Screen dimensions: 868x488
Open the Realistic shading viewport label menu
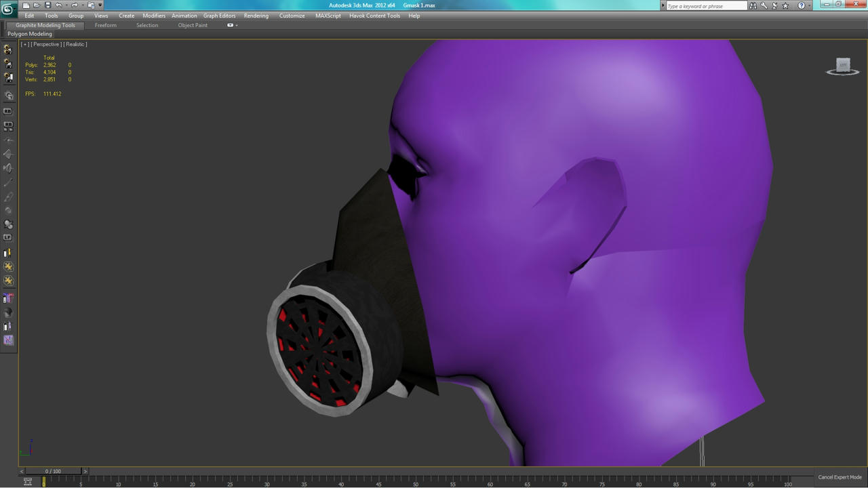[75, 44]
